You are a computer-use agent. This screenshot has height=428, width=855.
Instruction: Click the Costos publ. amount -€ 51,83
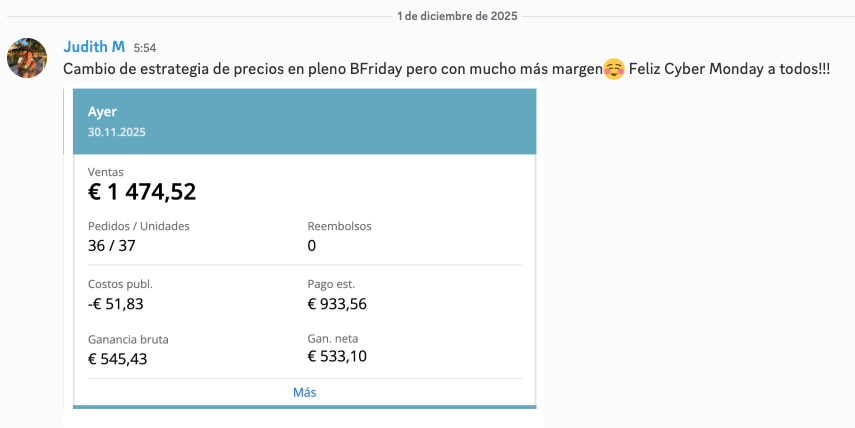tap(116, 303)
